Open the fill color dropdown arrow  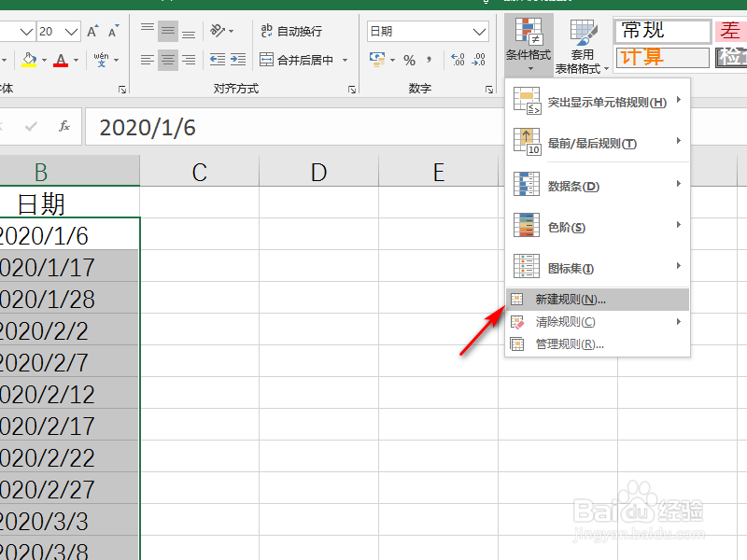pos(44,60)
